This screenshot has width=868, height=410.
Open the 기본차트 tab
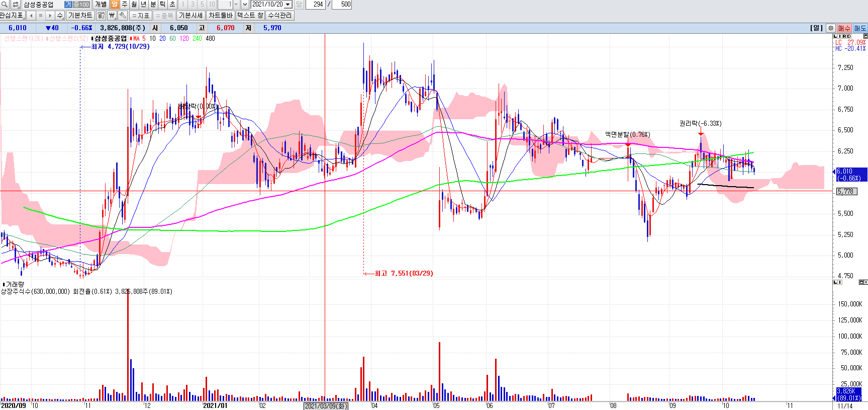[80, 16]
